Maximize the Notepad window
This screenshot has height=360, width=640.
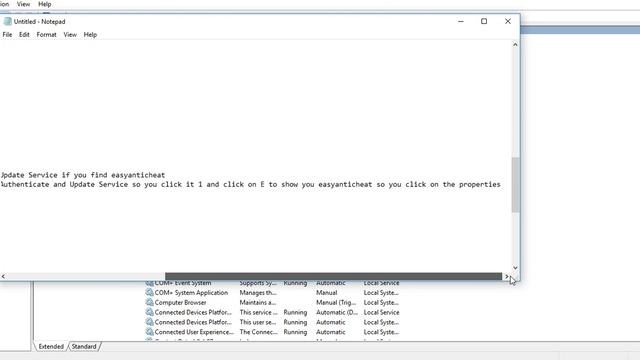coord(484,21)
